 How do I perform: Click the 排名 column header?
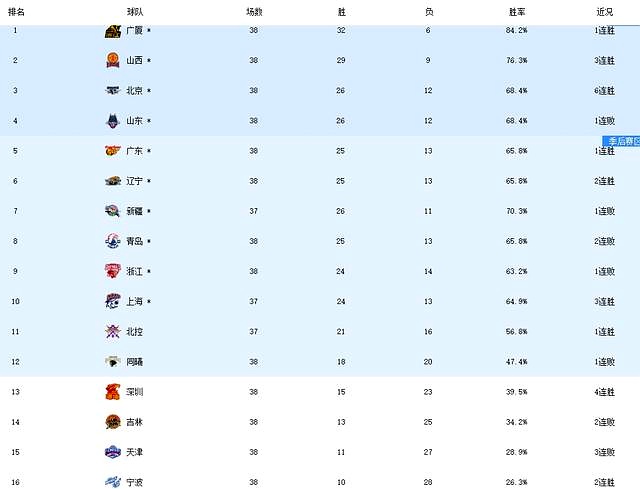click(x=16, y=12)
